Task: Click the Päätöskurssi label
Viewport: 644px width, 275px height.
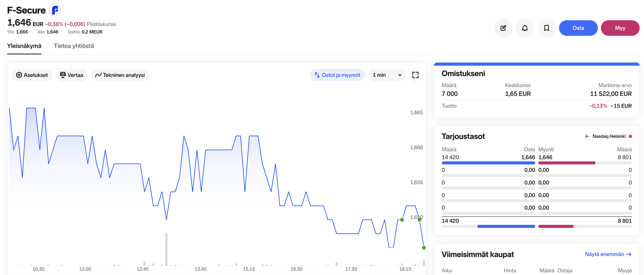Action: coord(101,24)
